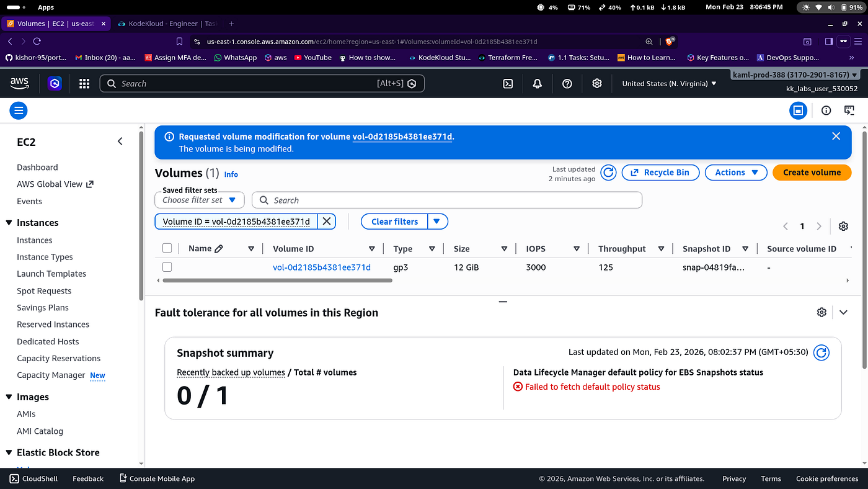The image size is (868, 489).
Task: Switch to the KodeKloud Engineer browser tab
Action: [x=167, y=24]
